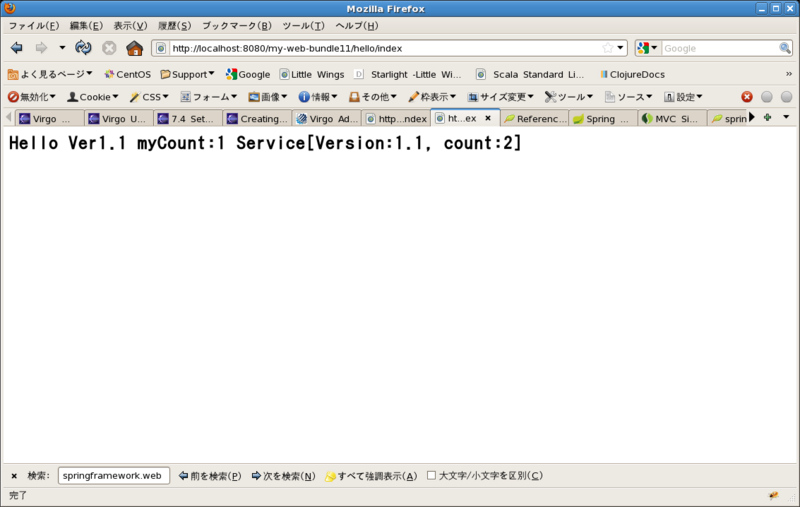800x507 pixels.
Task: Open the search engine selector dropdown
Action: [648, 48]
